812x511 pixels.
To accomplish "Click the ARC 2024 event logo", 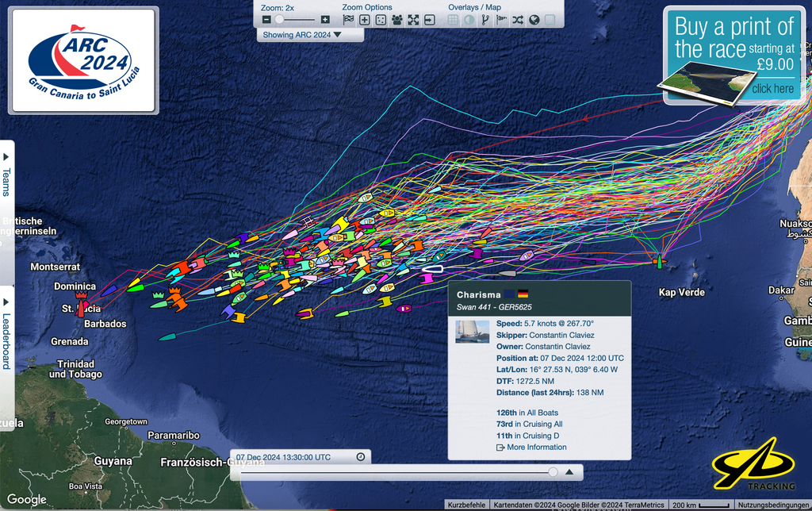I will click(83, 60).
